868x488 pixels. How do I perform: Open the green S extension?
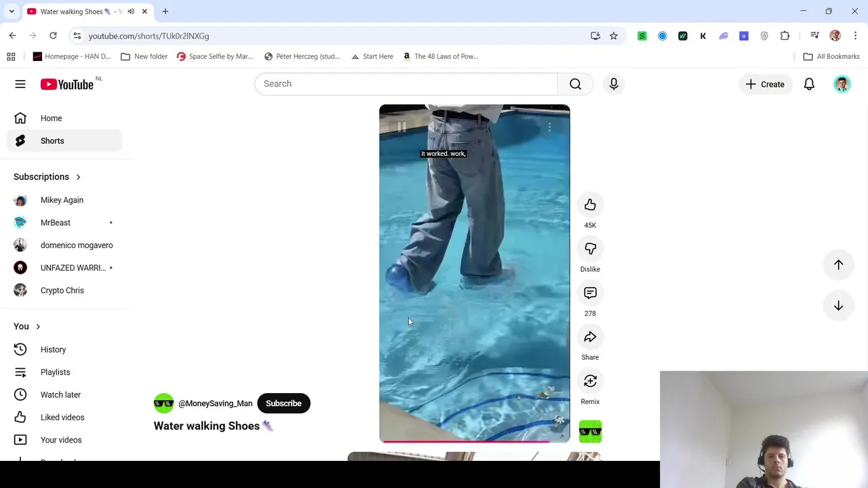click(642, 36)
